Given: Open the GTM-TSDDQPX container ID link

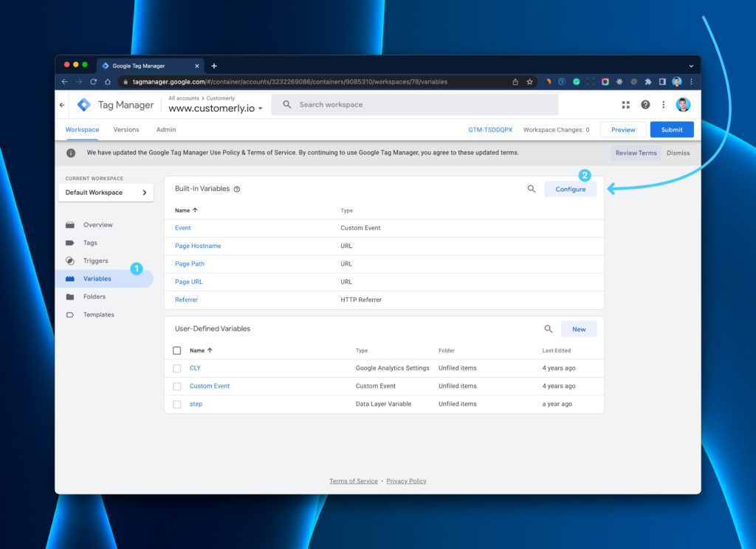Looking at the screenshot, I should pos(490,130).
